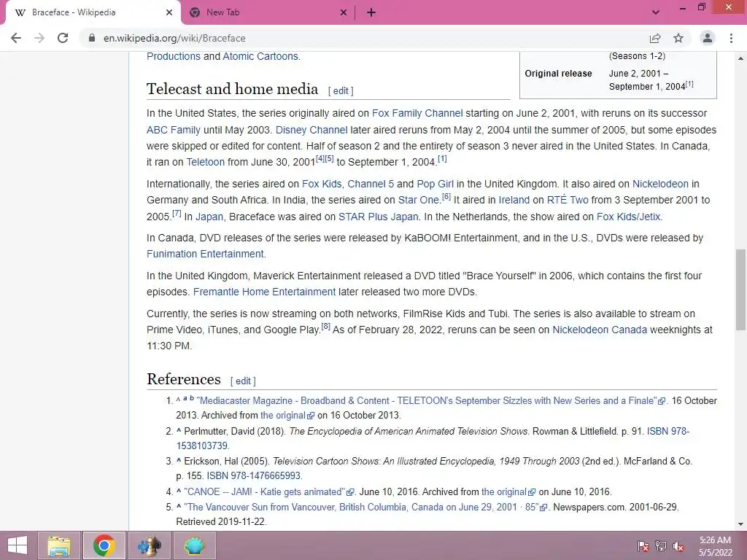Reload the Braceface page

[63, 38]
